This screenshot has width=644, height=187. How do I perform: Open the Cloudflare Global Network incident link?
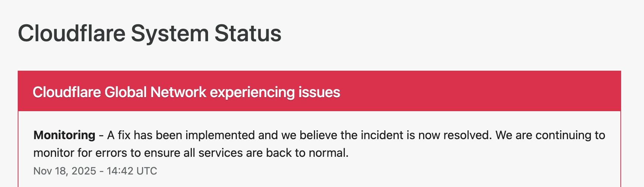click(x=186, y=92)
